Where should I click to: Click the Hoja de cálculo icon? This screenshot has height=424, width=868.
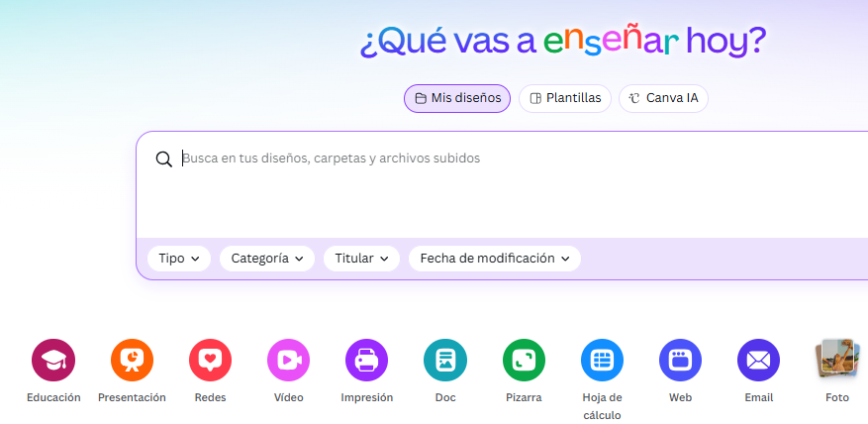[x=602, y=361]
